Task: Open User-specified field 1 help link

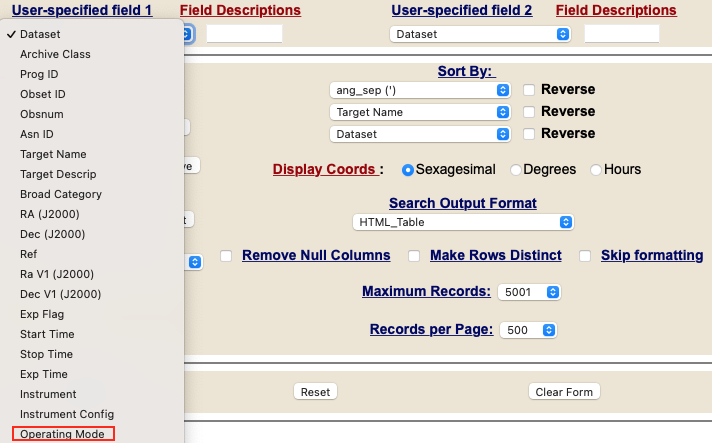Action: coord(82,10)
